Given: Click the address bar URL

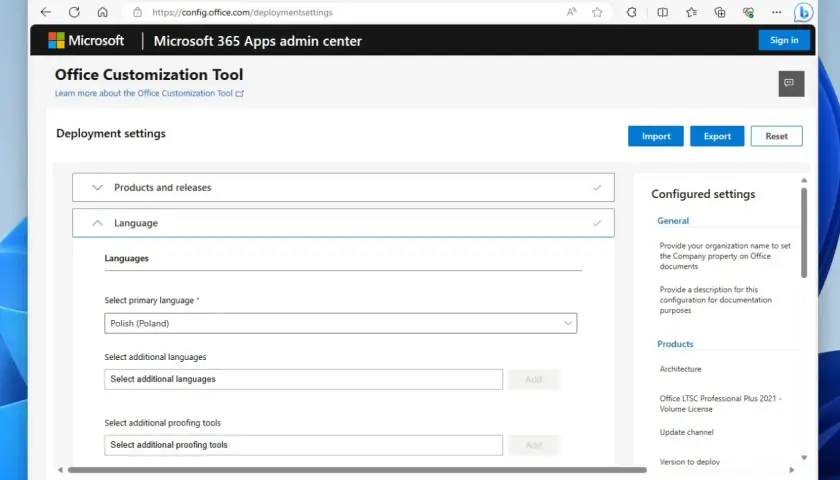Looking at the screenshot, I should pyautogui.click(x=242, y=12).
